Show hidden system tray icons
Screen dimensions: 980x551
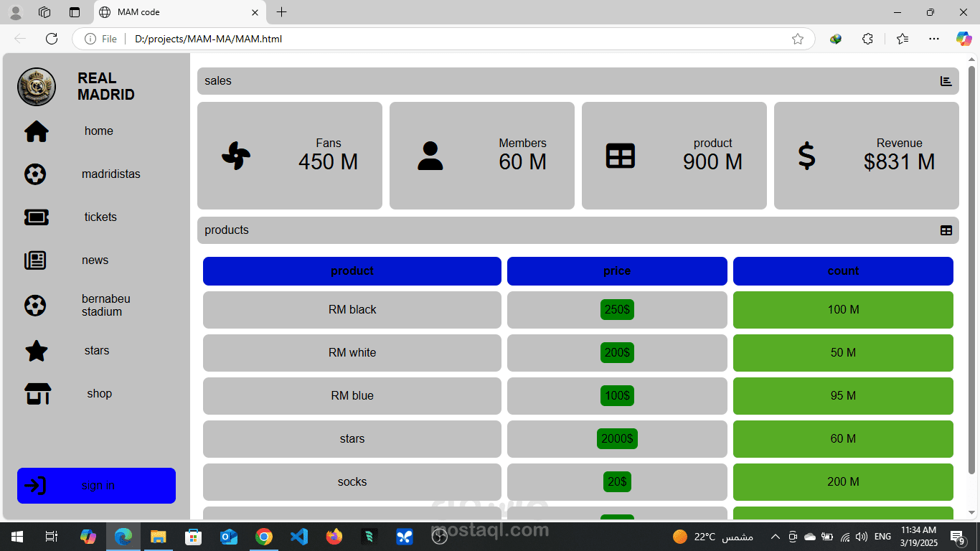click(775, 537)
